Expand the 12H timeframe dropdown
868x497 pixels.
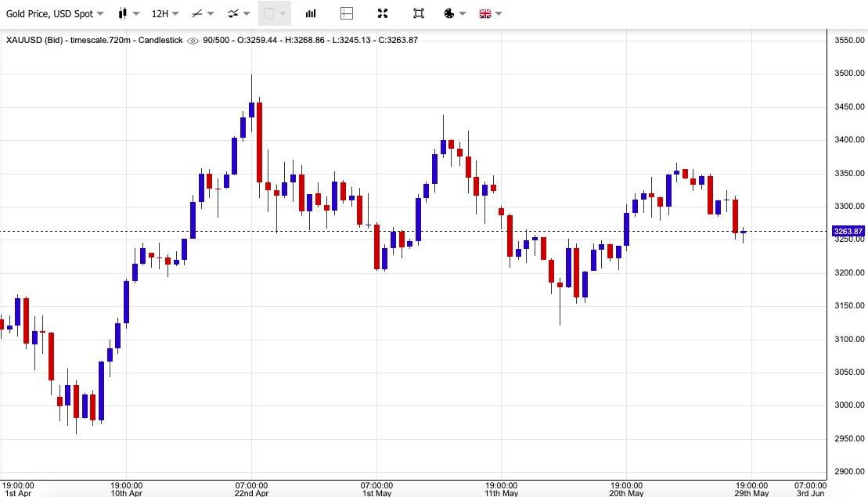pos(164,14)
